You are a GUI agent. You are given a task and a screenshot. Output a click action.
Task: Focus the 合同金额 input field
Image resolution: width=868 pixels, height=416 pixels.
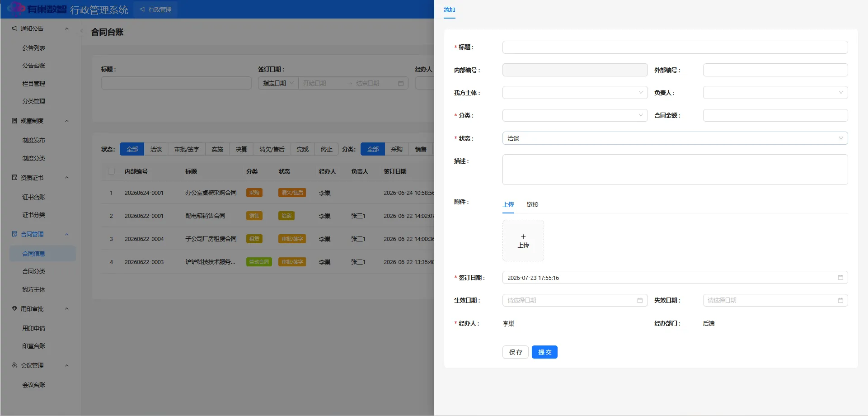775,115
